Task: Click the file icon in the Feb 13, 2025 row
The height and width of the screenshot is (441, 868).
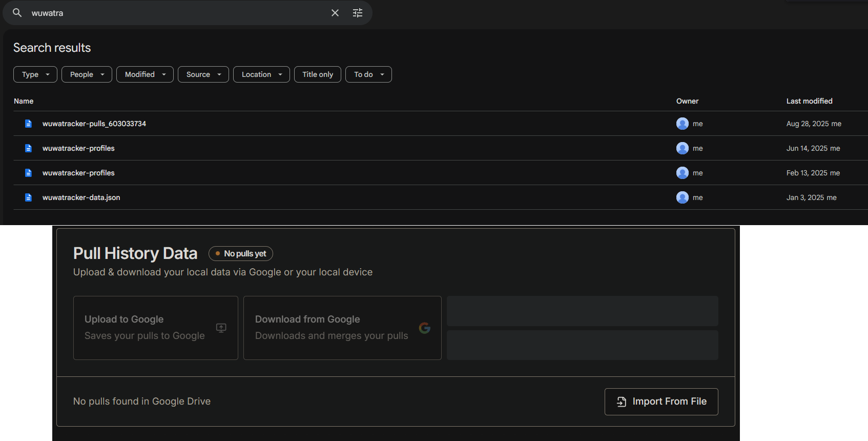Action: (x=29, y=173)
